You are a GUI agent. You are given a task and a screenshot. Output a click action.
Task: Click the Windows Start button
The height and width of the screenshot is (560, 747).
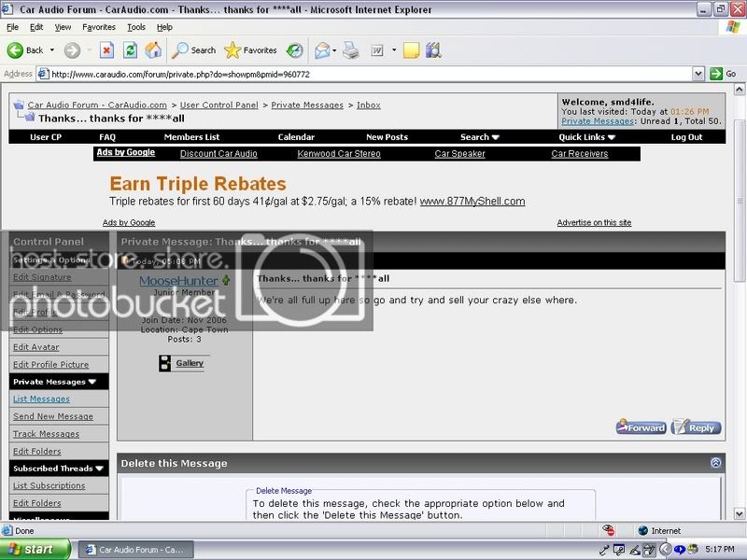(x=35, y=550)
